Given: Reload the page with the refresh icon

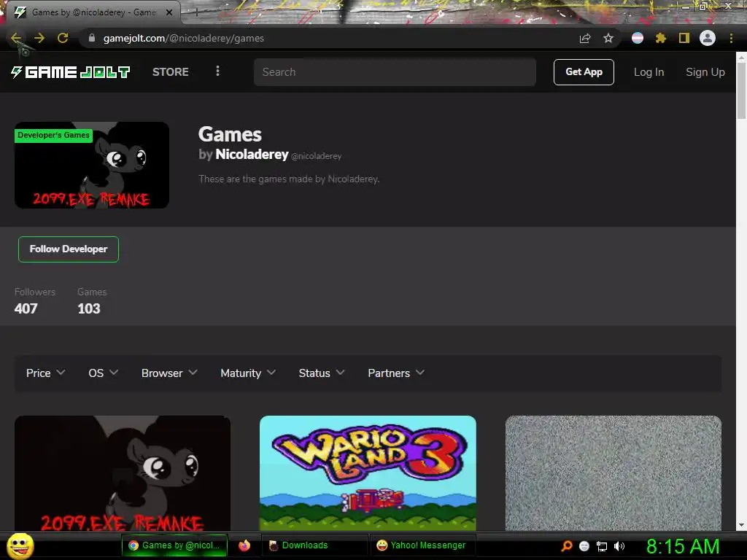Looking at the screenshot, I should (63, 38).
